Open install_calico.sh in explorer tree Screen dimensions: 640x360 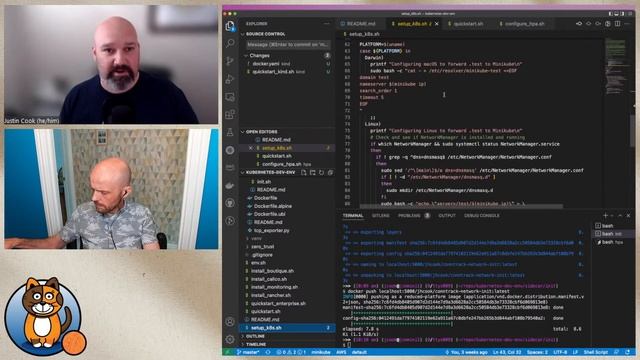pos(269,279)
